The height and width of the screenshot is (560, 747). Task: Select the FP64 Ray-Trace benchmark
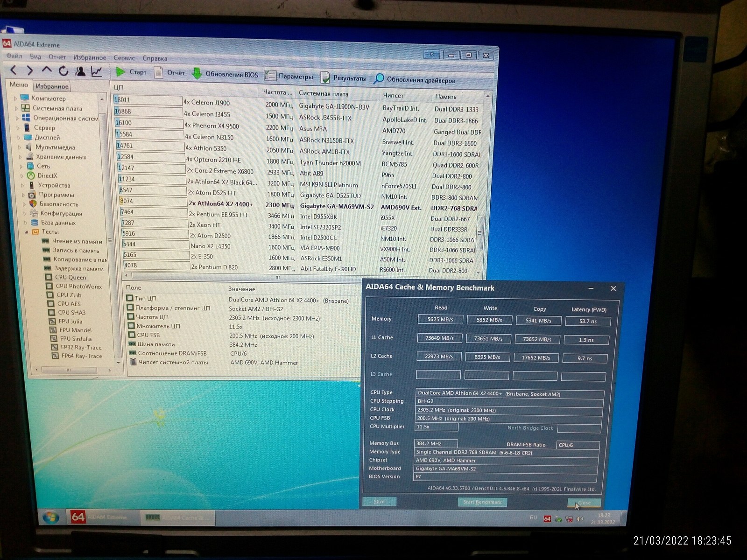coord(82,356)
